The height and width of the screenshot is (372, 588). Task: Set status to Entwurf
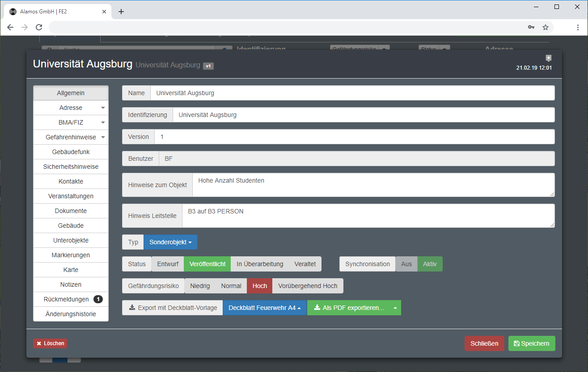[x=168, y=264]
